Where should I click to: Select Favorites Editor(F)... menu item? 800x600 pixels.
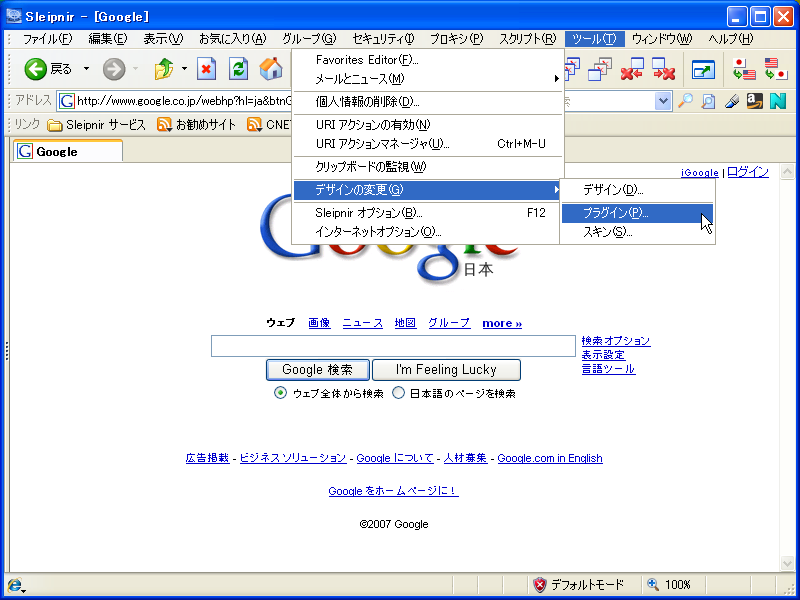[x=428, y=60]
